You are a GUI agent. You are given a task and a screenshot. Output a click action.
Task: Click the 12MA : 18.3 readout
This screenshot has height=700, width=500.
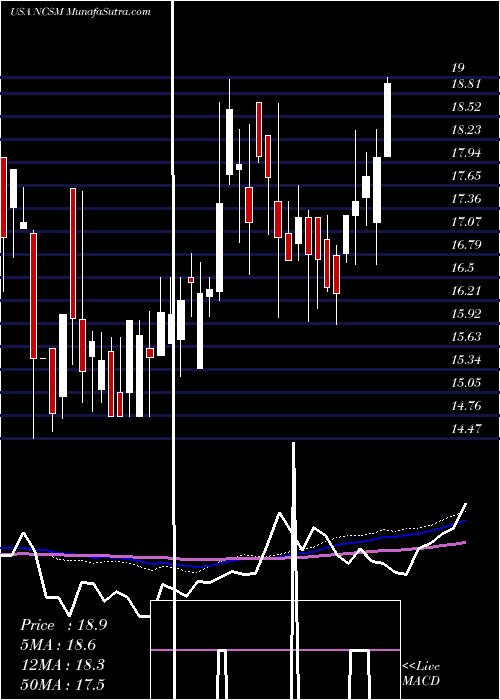62,664
